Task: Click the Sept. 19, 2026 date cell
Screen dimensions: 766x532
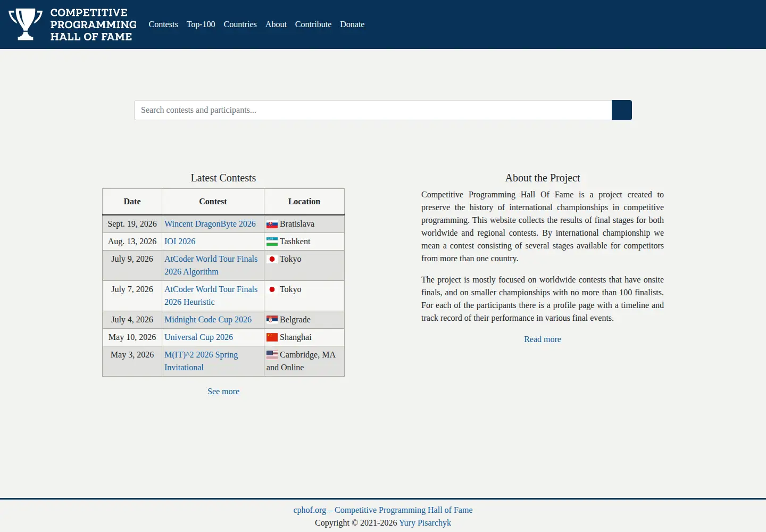Action: [132, 224]
